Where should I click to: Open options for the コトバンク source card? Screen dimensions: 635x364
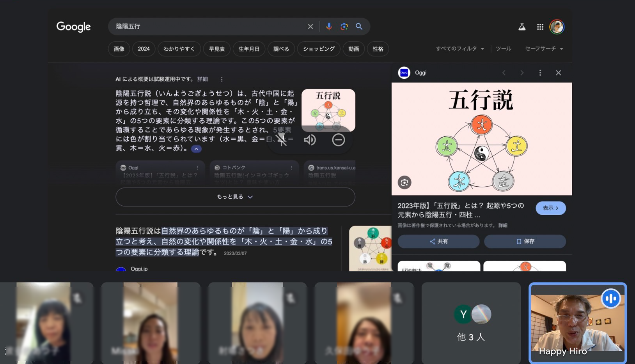(x=291, y=168)
